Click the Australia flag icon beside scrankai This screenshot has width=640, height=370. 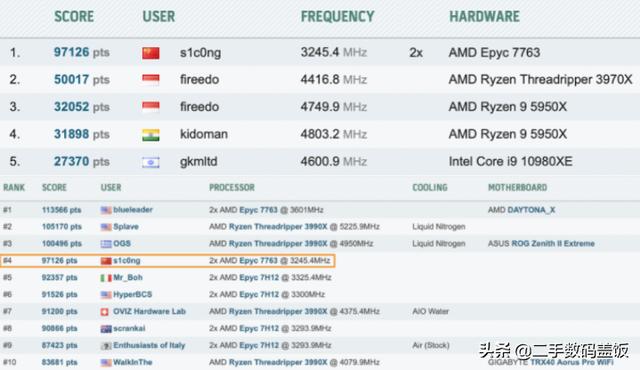point(106,329)
